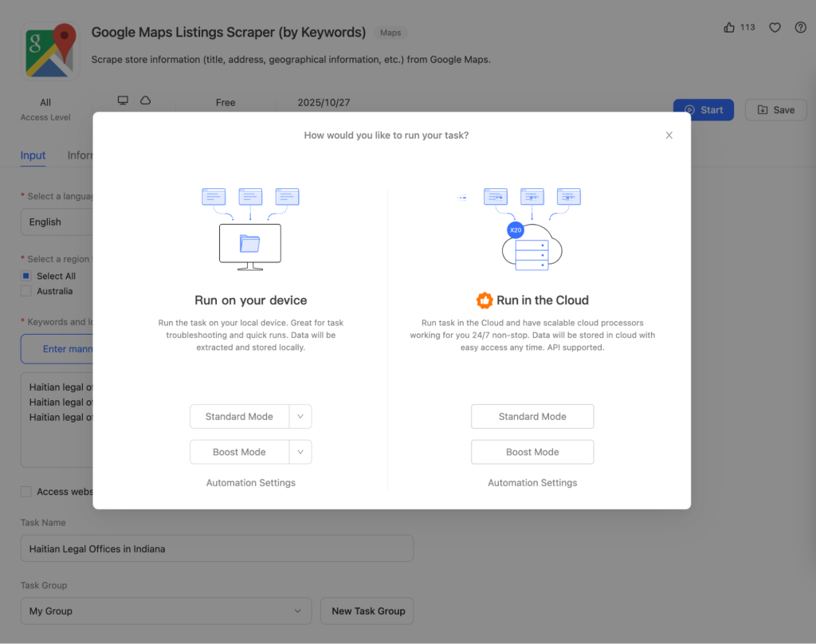Viewport: 816px width, 644px height.
Task: Click the crown icon next to Run in the Cloud
Action: [x=484, y=300]
